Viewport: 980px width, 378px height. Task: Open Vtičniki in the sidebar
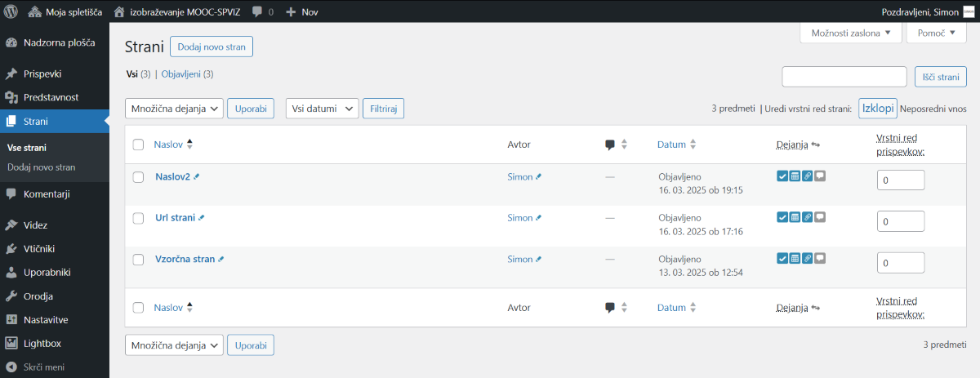39,248
